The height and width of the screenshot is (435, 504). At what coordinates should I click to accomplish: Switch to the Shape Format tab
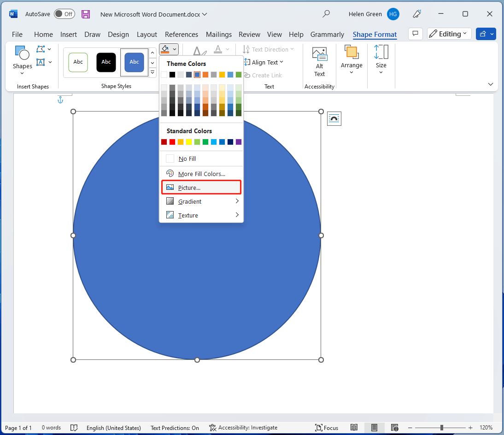point(375,34)
